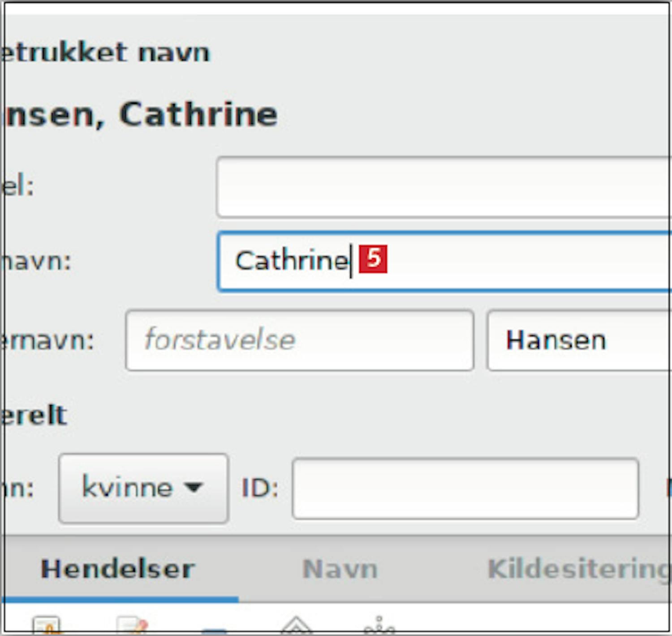672x636 pixels.
Task: Click the first name field containing Cathrine
Action: [x=493, y=261]
